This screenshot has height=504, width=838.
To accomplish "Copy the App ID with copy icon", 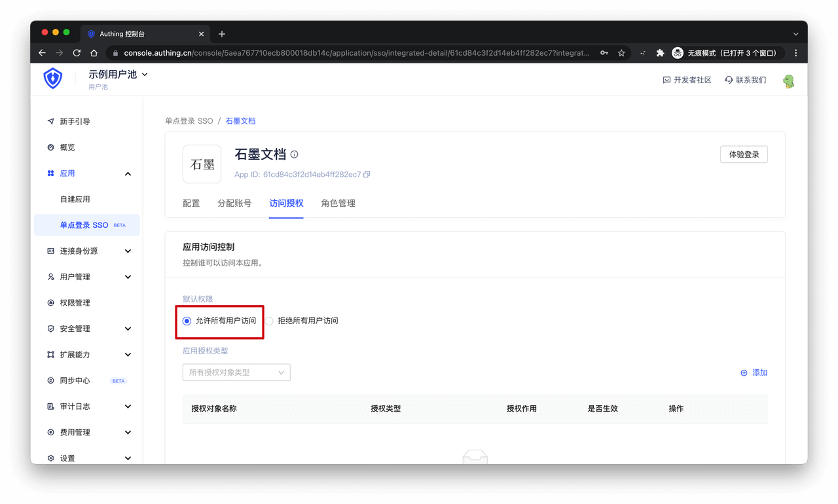I will [x=367, y=175].
